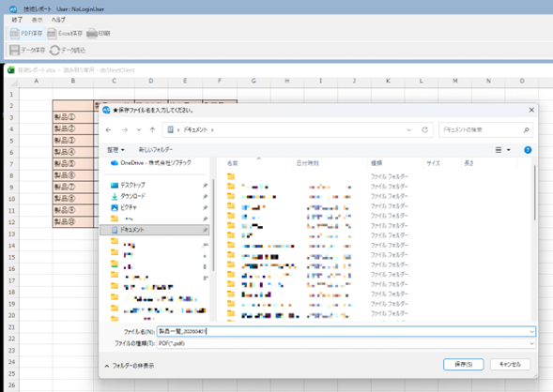Click the PDF保存 toolbar icon
The width and height of the screenshot is (553, 392).
click(x=15, y=34)
